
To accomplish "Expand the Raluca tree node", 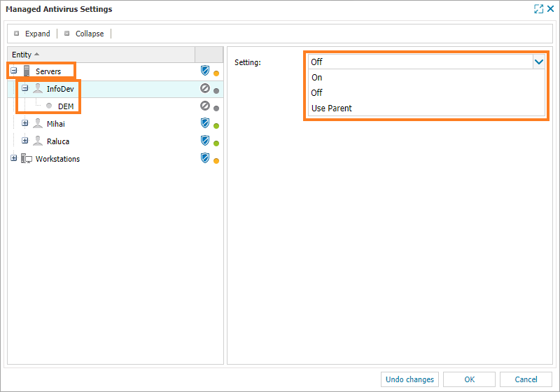I will point(24,140).
